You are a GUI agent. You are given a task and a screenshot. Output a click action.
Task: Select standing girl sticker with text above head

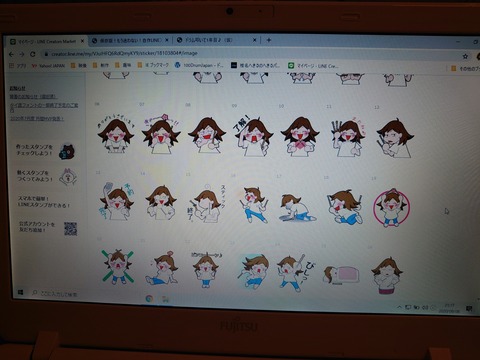206,269
